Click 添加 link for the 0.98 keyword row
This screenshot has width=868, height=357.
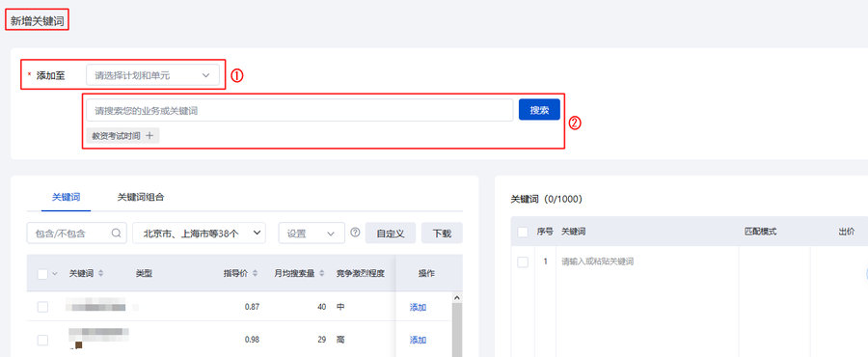click(418, 340)
